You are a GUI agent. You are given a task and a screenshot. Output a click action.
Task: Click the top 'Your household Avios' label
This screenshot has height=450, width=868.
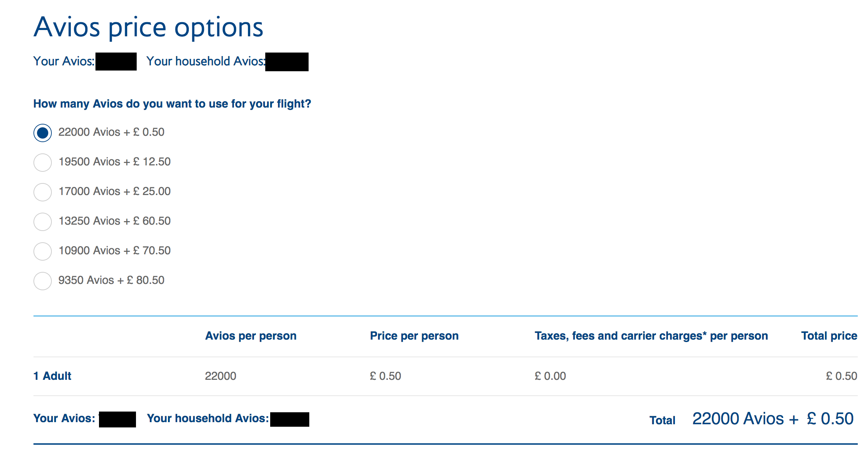(206, 61)
